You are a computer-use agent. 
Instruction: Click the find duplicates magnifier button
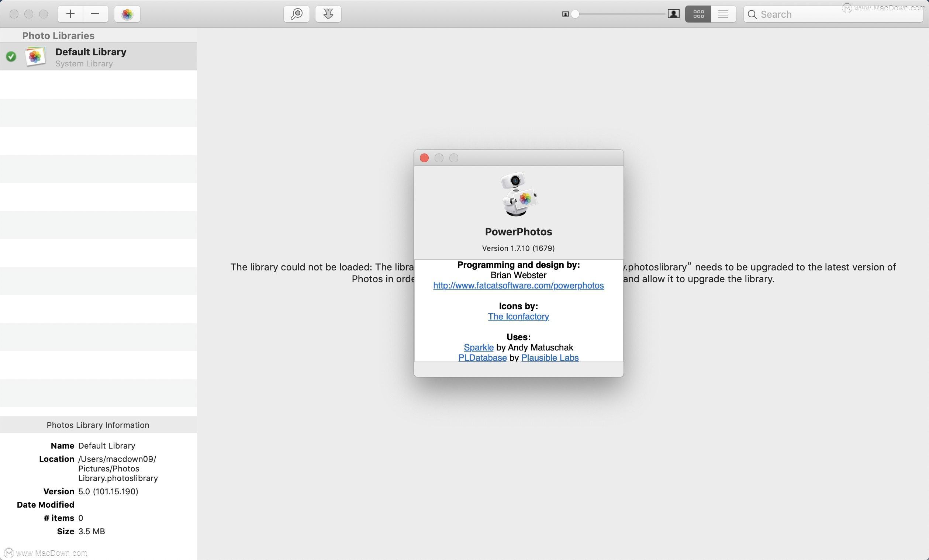[296, 14]
